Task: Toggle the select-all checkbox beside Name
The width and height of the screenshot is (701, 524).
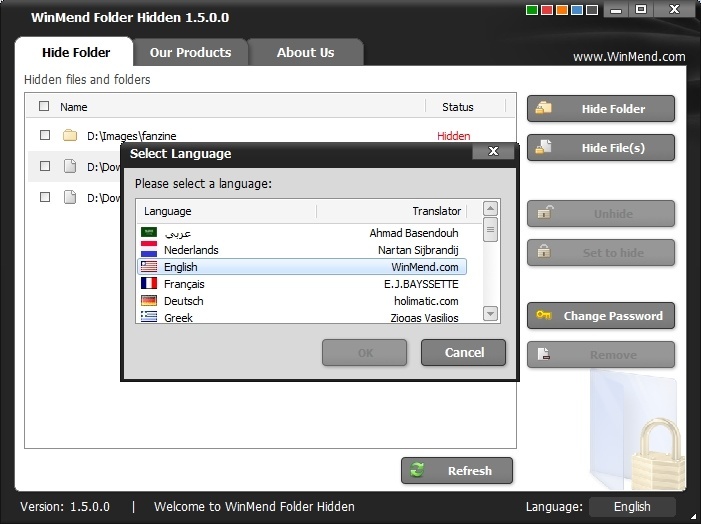Action: [44, 106]
